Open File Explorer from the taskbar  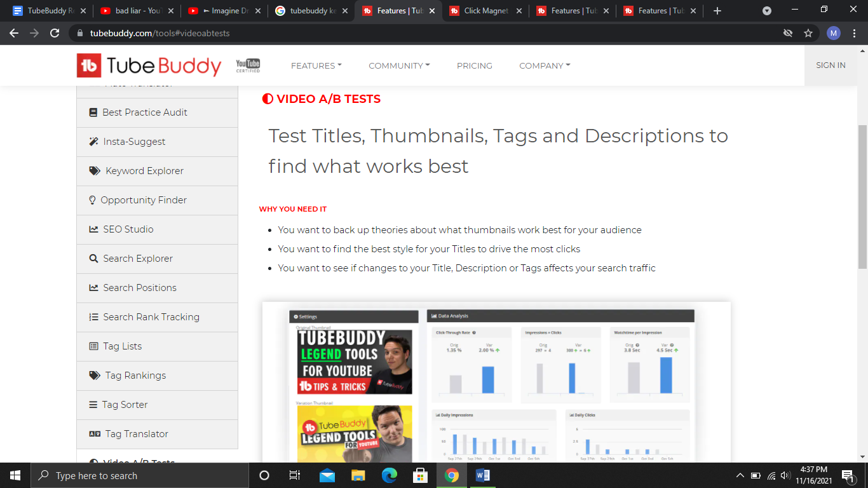coord(358,475)
